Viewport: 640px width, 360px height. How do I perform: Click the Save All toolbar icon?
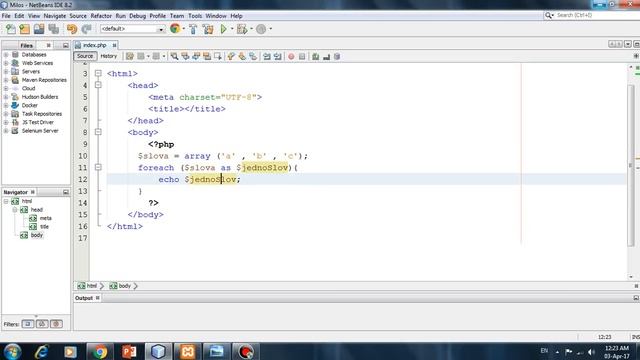[54, 29]
